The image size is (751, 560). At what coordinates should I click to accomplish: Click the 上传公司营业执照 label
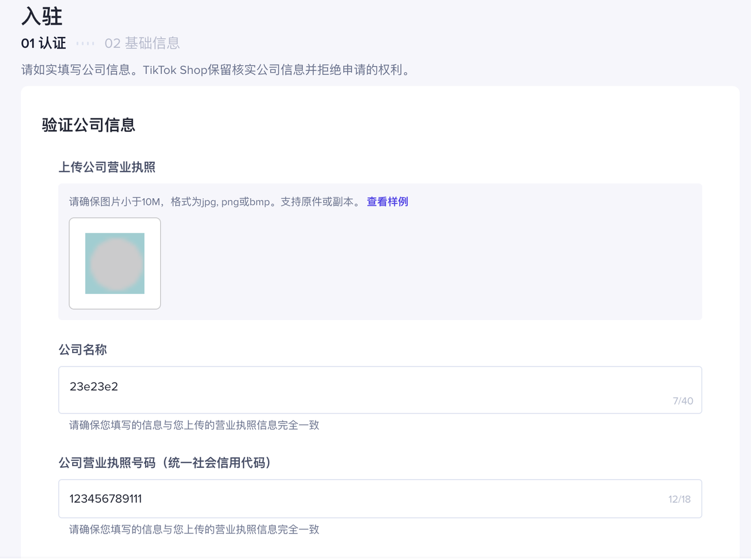click(x=107, y=167)
